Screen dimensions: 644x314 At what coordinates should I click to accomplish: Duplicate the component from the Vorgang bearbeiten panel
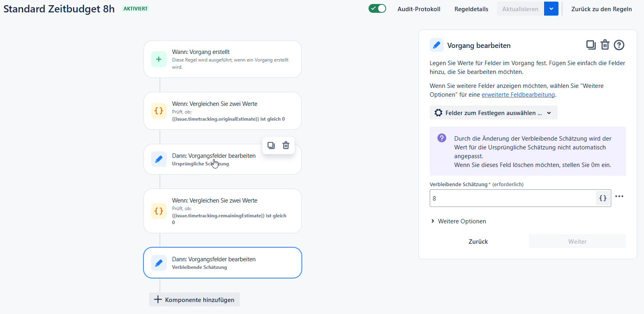pyautogui.click(x=591, y=45)
